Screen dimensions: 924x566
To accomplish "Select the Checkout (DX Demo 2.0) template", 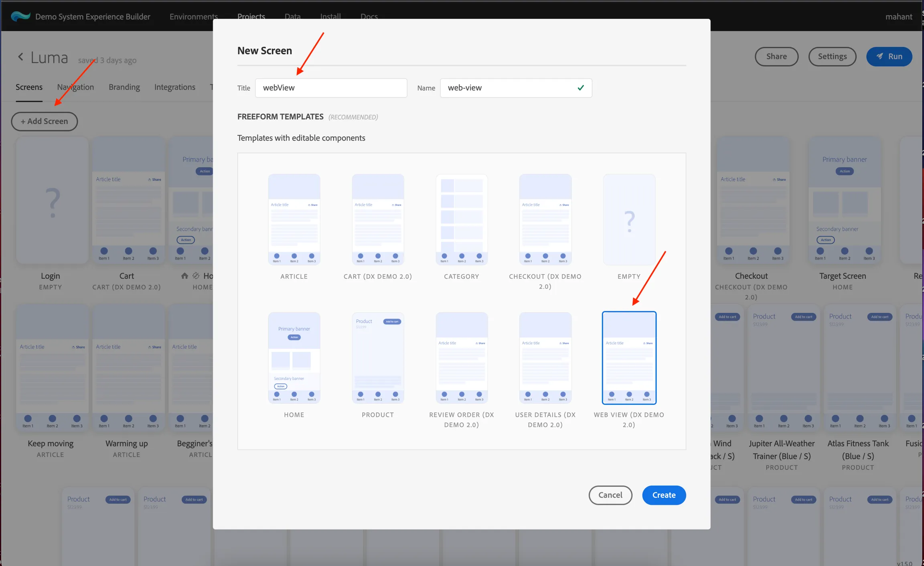I will point(545,219).
